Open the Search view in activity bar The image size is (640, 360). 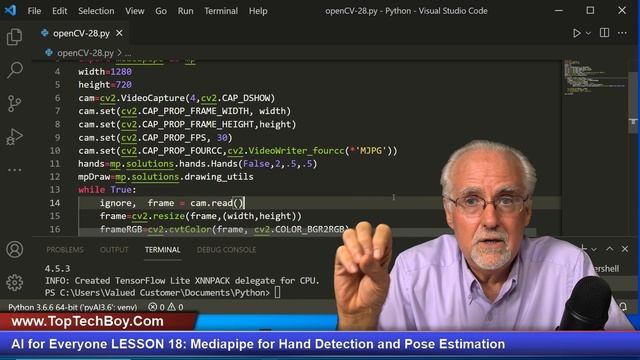(14, 70)
